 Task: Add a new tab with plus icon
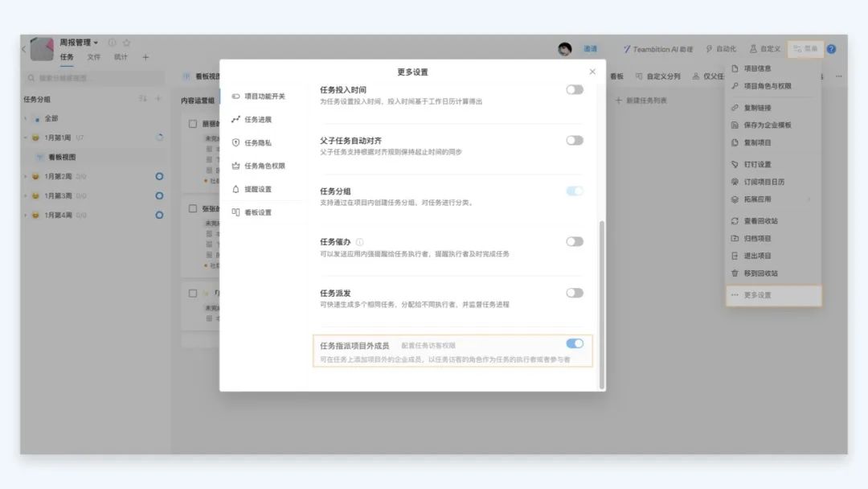pyautogui.click(x=145, y=57)
